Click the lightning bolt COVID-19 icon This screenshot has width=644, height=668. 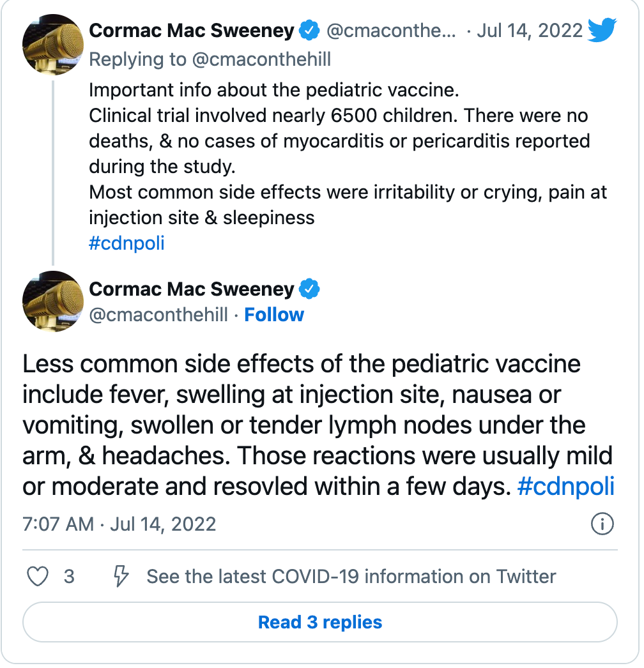[121, 577]
